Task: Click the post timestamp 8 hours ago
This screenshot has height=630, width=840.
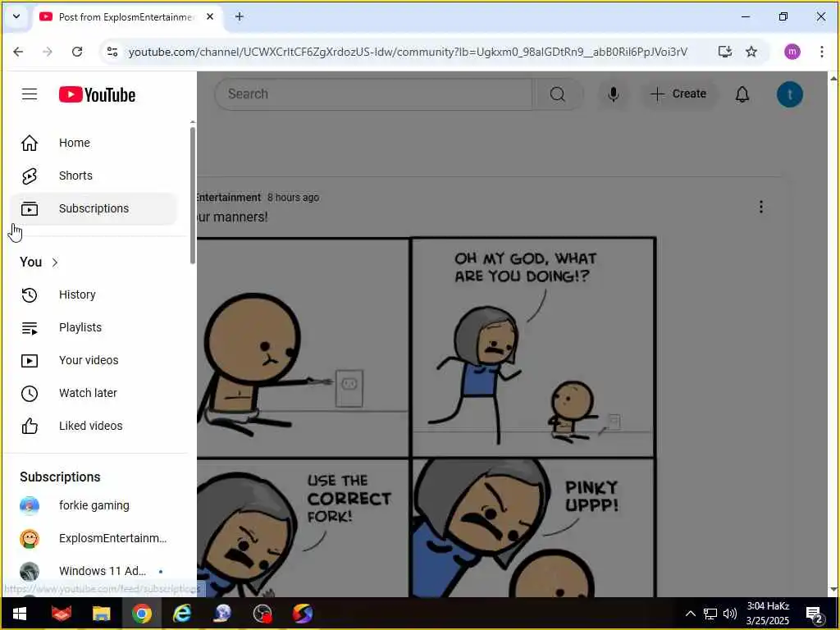Action: [293, 198]
